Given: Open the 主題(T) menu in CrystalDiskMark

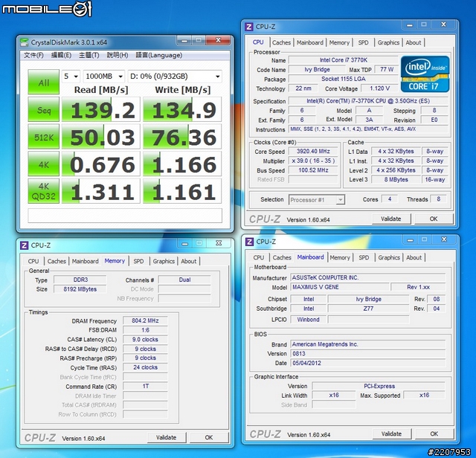Looking at the screenshot, I should [89, 55].
